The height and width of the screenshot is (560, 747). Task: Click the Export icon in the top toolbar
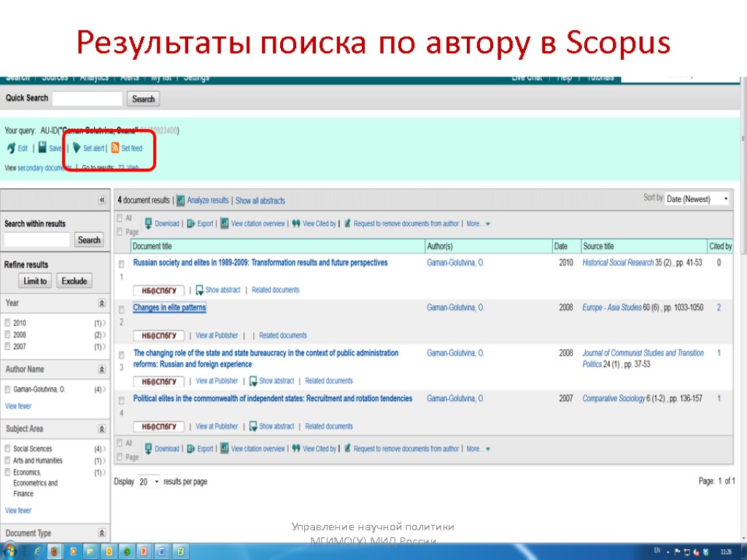click(x=191, y=223)
